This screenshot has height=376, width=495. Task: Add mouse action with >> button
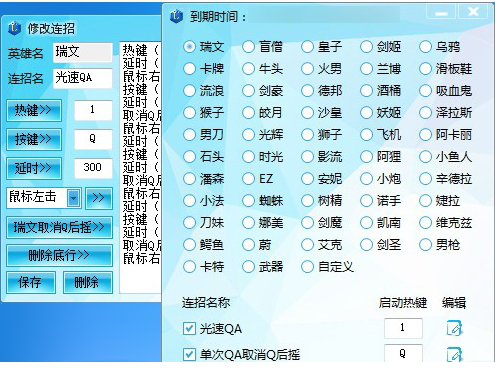(99, 198)
